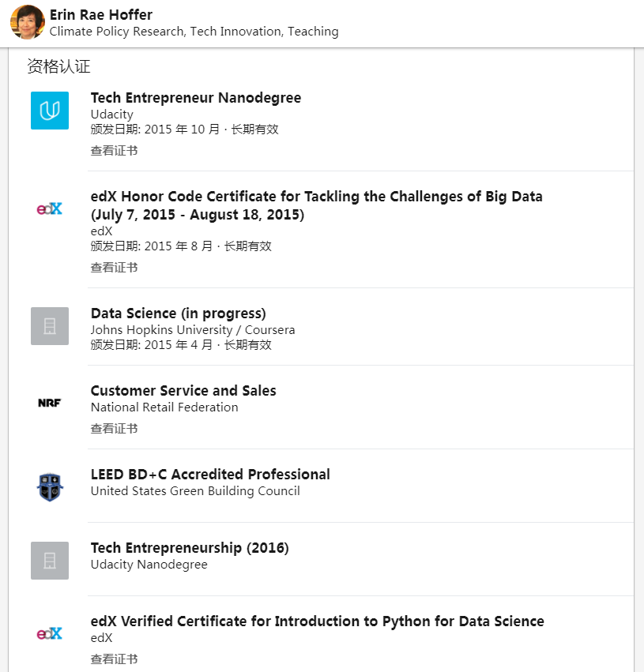Click Erin Rae Hoffer's profile photo
The height and width of the screenshot is (672, 644).
pyautogui.click(x=27, y=22)
